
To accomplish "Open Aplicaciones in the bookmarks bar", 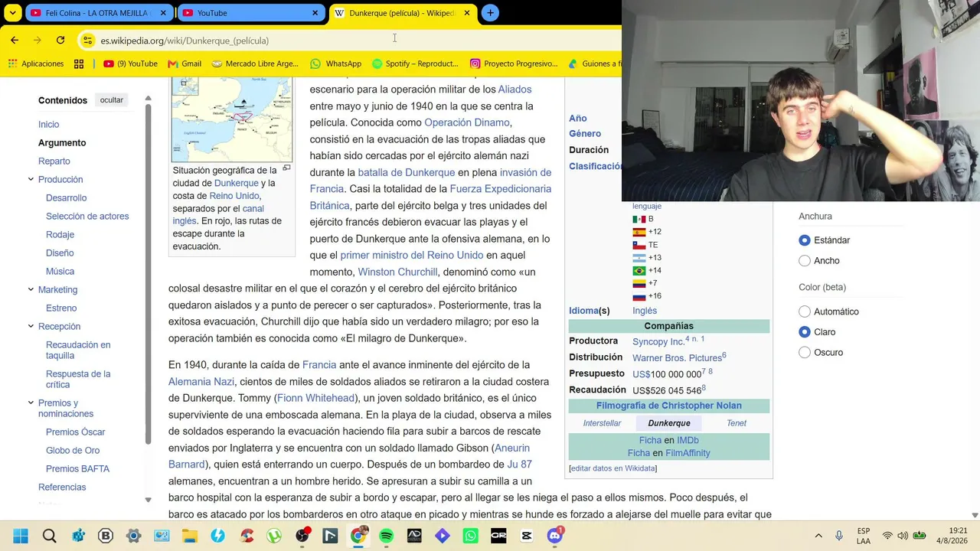I will pyautogui.click(x=35, y=64).
